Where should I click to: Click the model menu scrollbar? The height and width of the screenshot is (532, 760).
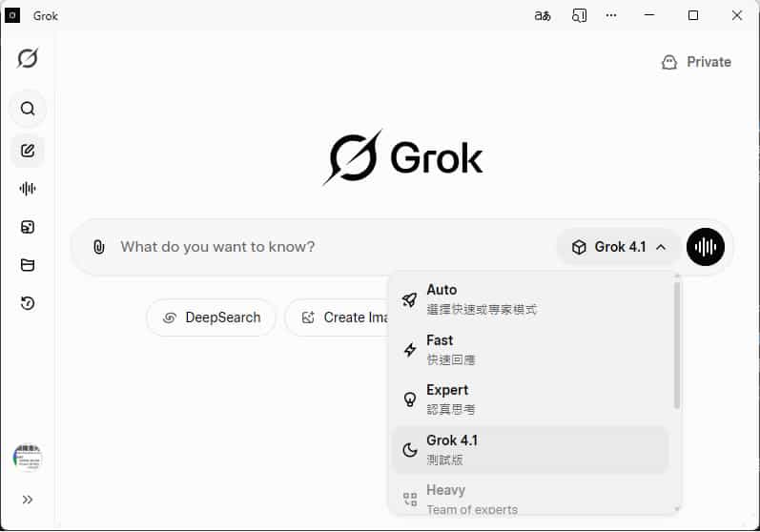pyautogui.click(x=677, y=345)
